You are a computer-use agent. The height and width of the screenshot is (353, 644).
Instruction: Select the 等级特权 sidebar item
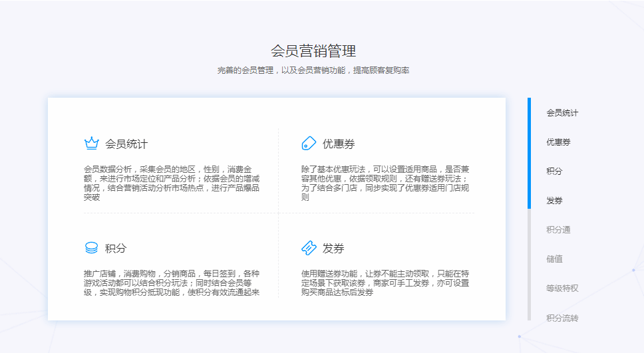click(562, 289)
